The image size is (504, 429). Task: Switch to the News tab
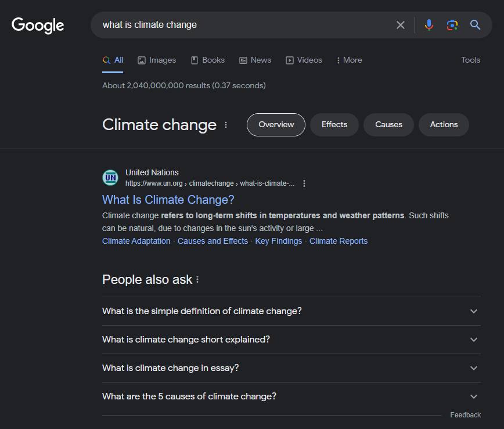pos(255,60)
